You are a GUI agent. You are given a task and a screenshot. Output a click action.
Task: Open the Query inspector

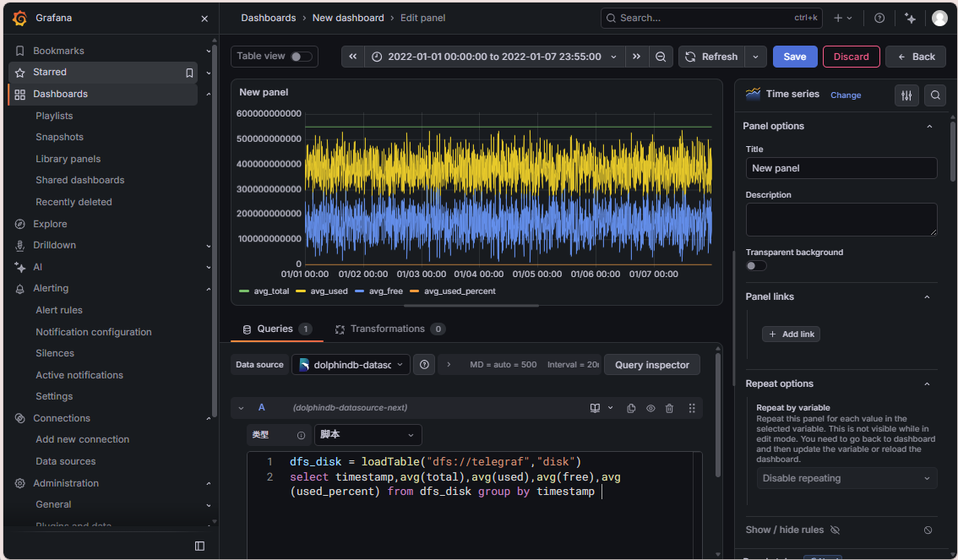click(x=652, y=365)
